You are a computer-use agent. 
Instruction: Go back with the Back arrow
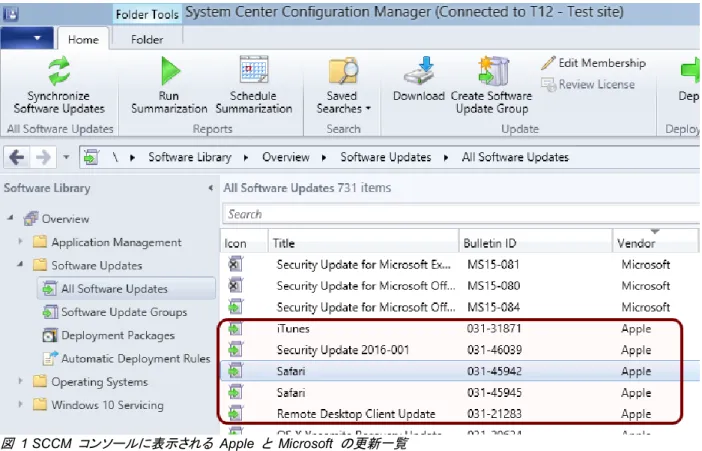click(17, 157)
